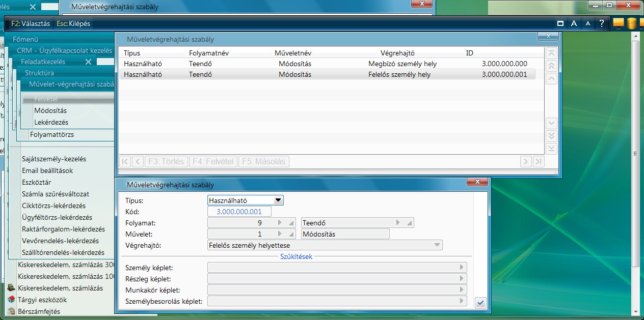Increase font size with large A icon

[x=574, y=23]
